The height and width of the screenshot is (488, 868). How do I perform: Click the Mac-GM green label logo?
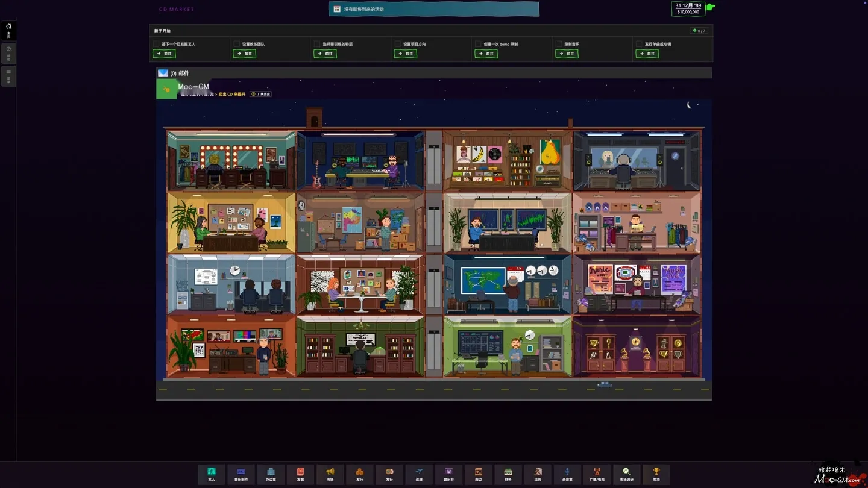pos(166,89)
